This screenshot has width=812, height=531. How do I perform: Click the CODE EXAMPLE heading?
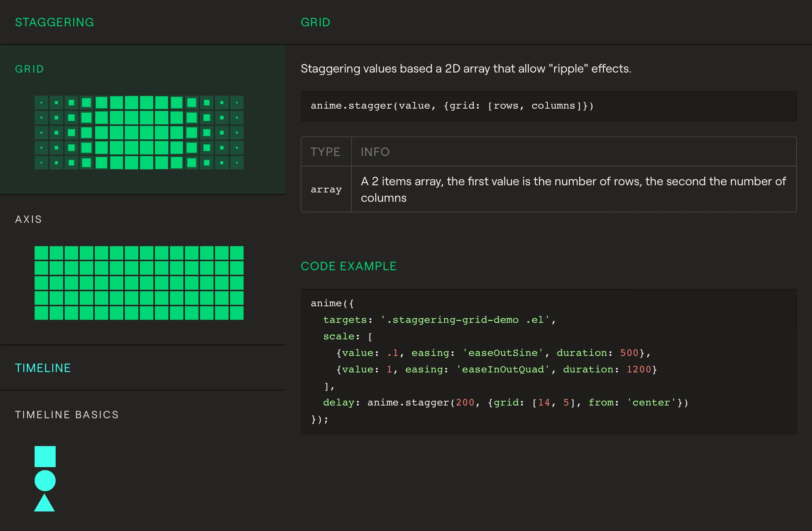tap(348, 266)
